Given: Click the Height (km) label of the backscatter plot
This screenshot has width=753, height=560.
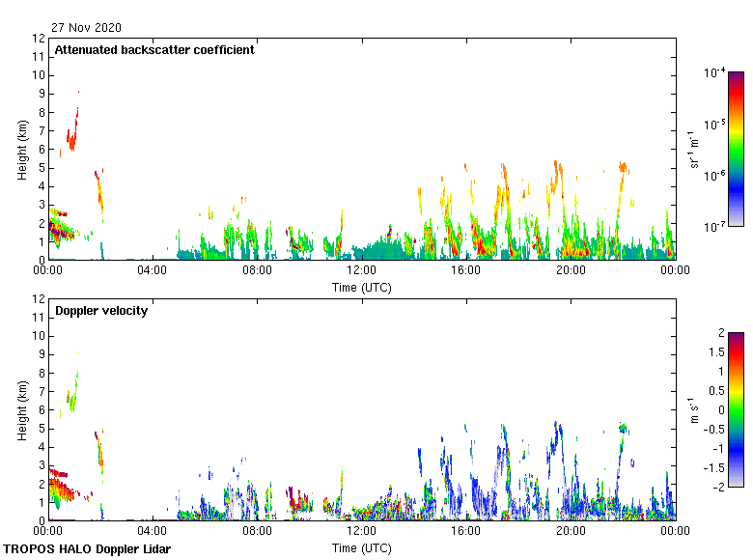Looking at the screenshot, I should coord(21,150).
